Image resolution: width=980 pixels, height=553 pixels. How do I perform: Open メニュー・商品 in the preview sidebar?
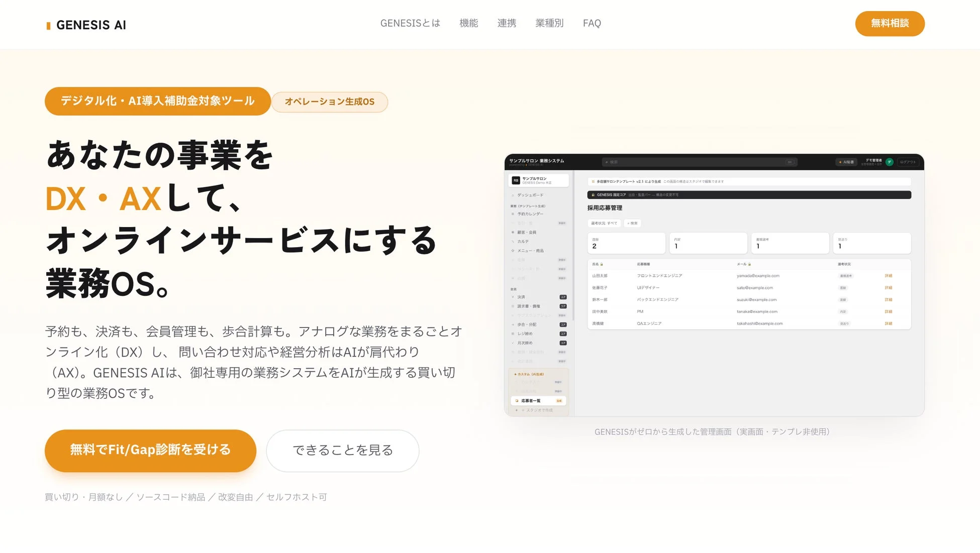(530, 251)
